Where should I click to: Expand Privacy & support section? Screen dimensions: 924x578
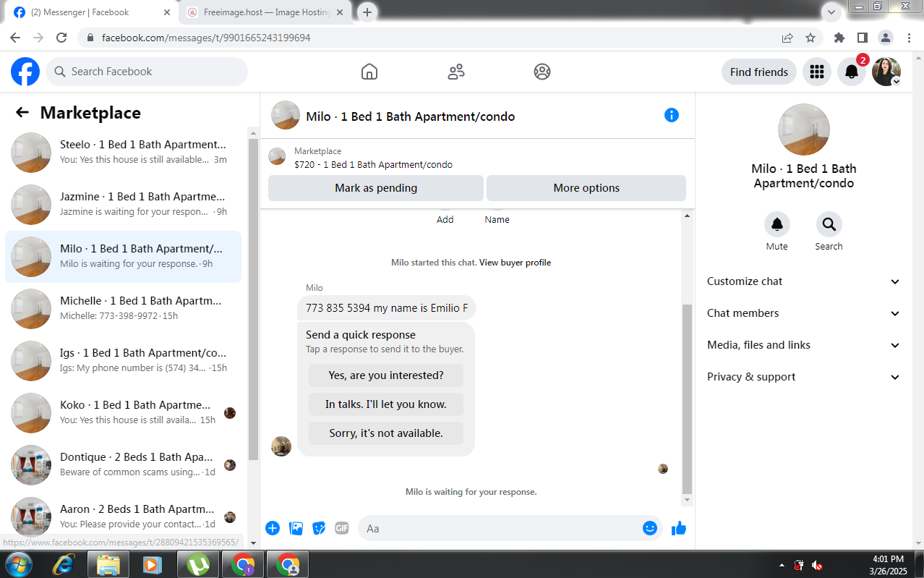click(x=803, y=377)
